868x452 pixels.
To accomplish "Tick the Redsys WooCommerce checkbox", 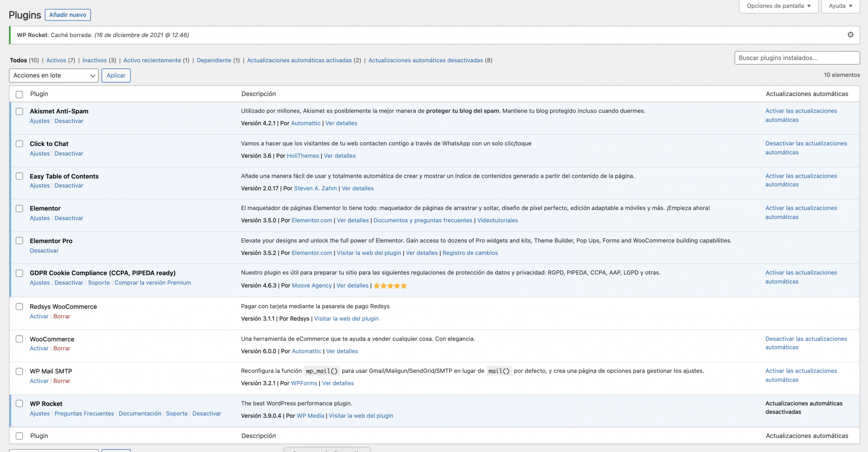I will coord(19,307).
